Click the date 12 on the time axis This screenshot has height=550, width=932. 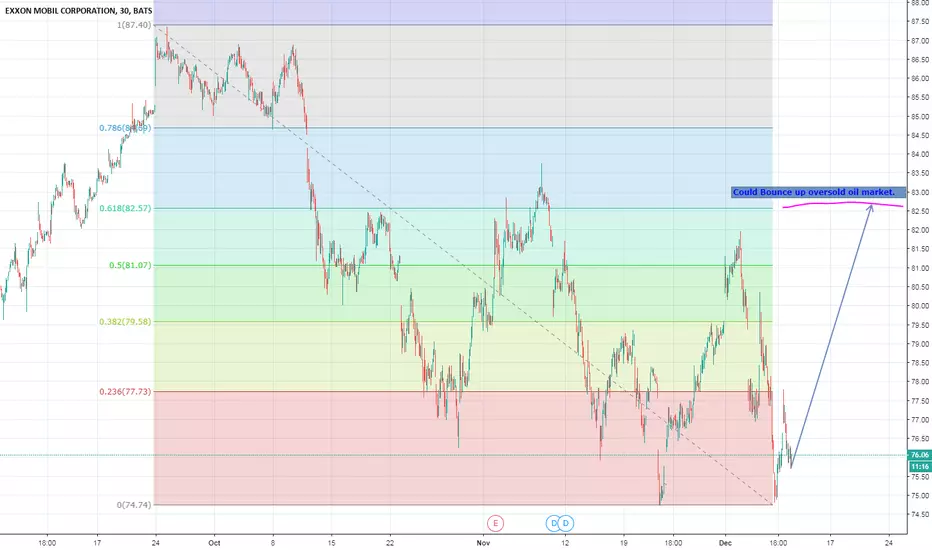coord(565,543)
